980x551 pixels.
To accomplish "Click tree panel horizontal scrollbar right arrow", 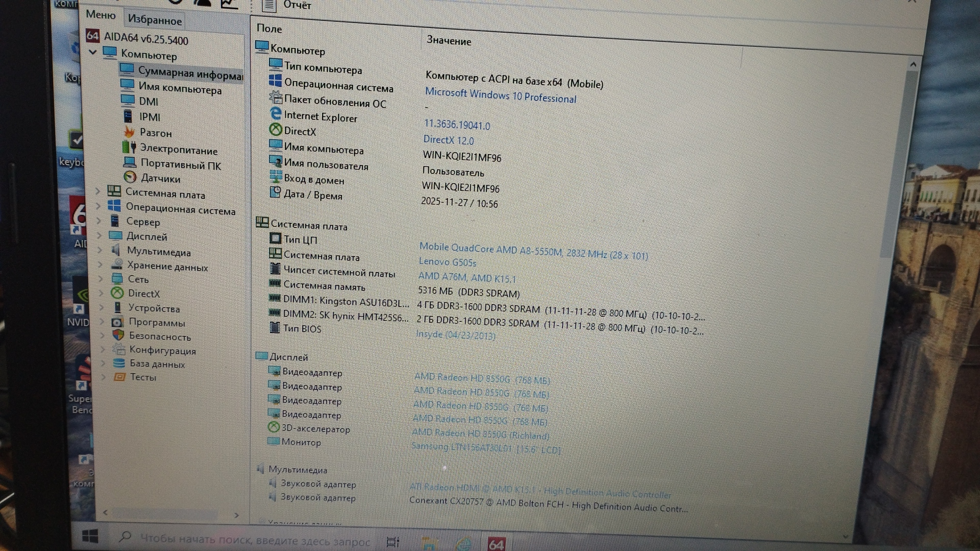I will point(236,515).
